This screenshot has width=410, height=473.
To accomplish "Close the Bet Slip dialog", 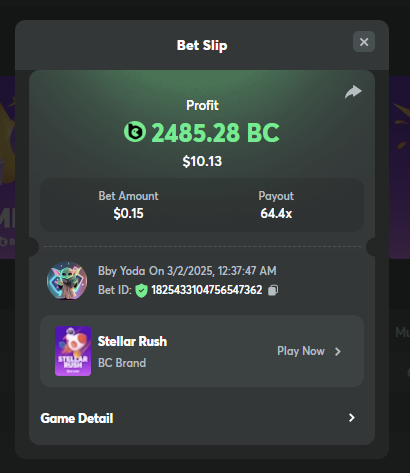I will [x=364, y=42].
